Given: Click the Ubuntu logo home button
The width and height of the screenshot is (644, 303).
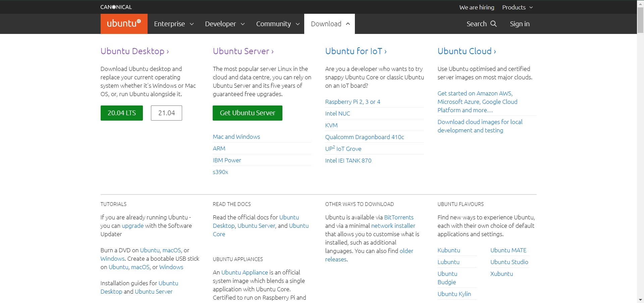Looking at the screenshot, I should tap(124, 24).
